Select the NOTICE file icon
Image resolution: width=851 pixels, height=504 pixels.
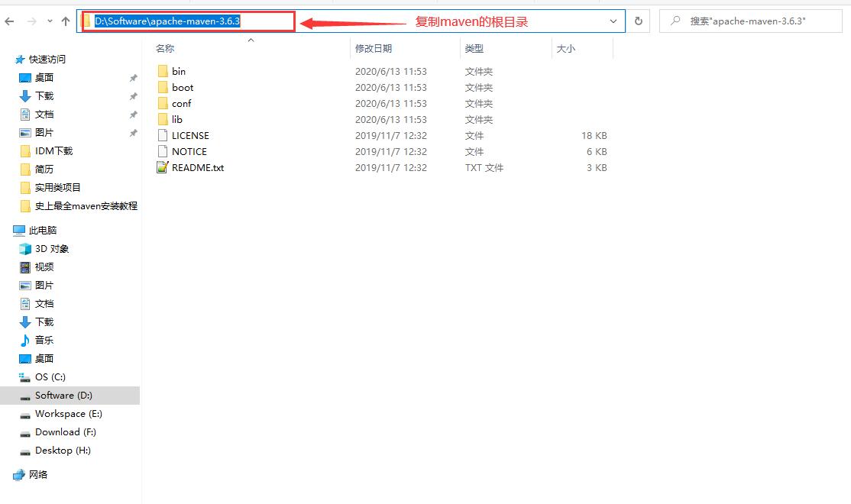[x=163, y=151]
